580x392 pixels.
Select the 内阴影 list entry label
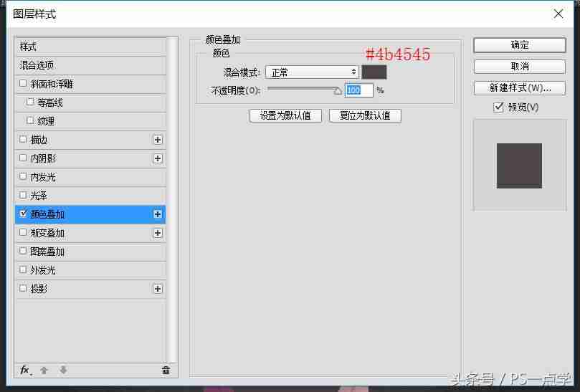pyautogui.click(x=43, y=158)
